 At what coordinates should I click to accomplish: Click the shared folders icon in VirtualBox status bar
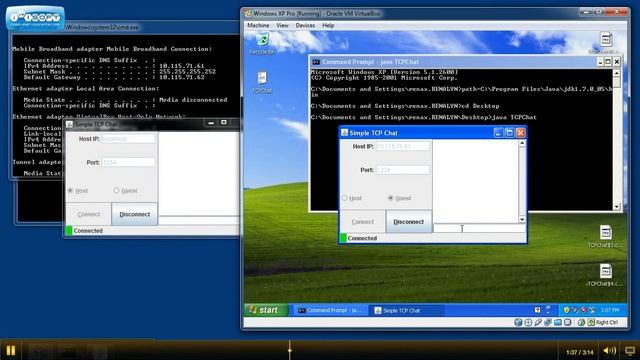[558, 322]
